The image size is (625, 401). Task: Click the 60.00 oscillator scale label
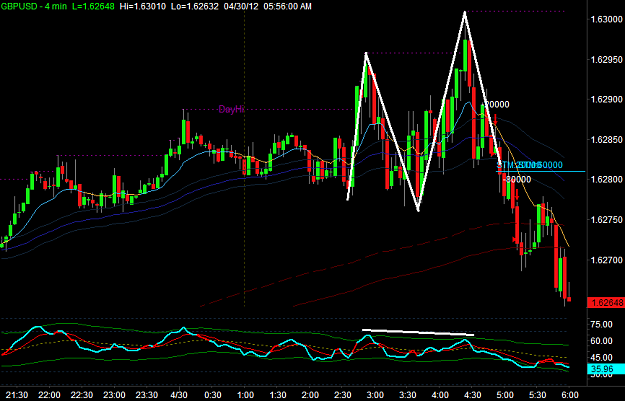(x=601, y=341)
